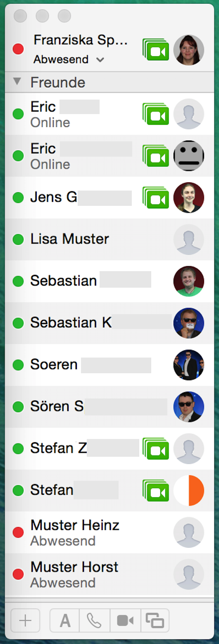Image resolution: width=219 pixels, height=644 pixels.
Task: Open the Abwesend status dropdown
Action: [x=69, y=60]
